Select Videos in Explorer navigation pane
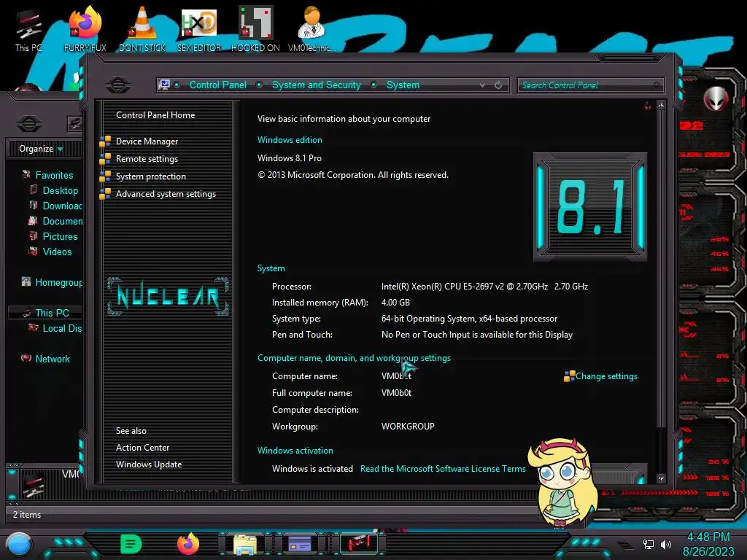Screen dimensions: 747x560 point(57,252)
